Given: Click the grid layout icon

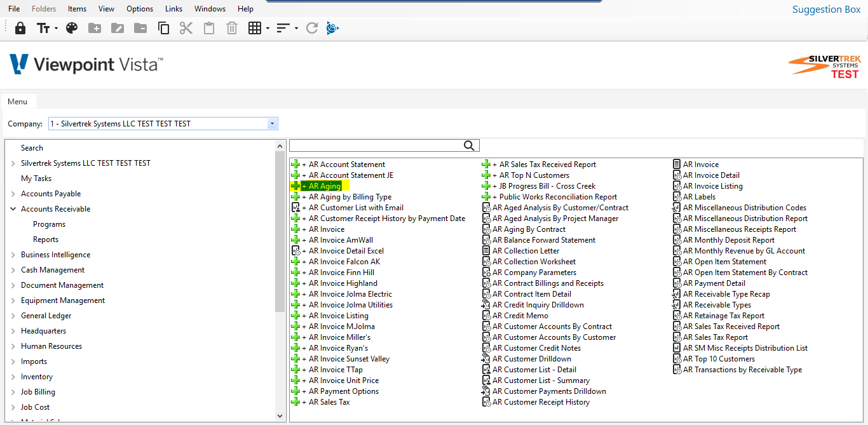Looking at the screenshot, I should tap(255, 28).
